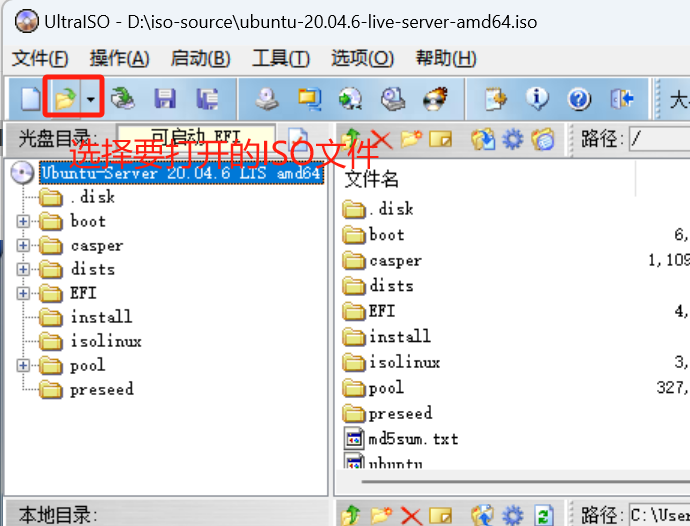This screenshot has height=526, width=690.
Task: Save the image with the floppy Save icon
Action: (x=165, y=98)
